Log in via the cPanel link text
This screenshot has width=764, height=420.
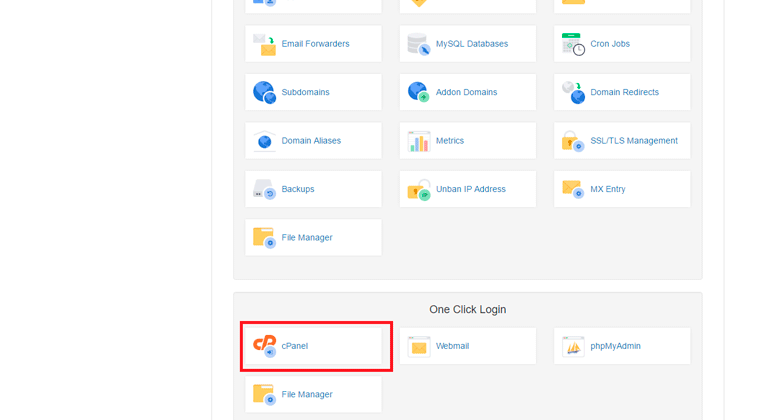coord(295,346)
